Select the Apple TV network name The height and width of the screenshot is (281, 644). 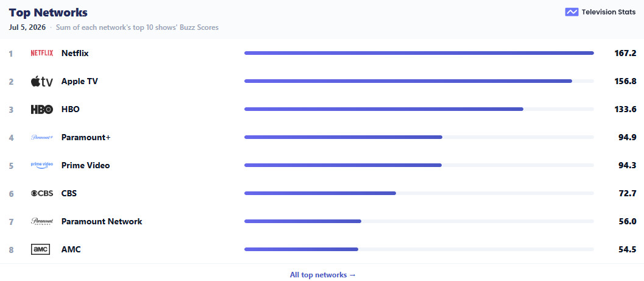pos(80,81)
